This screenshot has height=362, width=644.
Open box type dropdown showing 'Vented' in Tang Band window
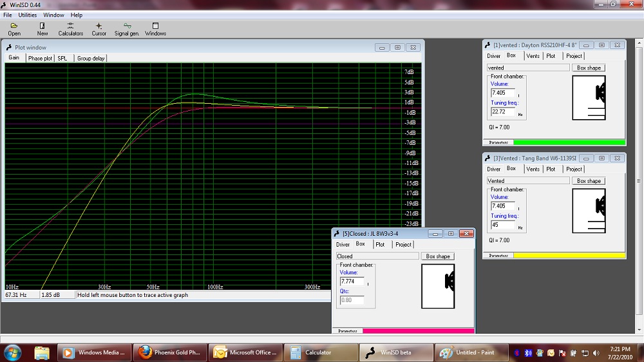click(x=528, y=181)
